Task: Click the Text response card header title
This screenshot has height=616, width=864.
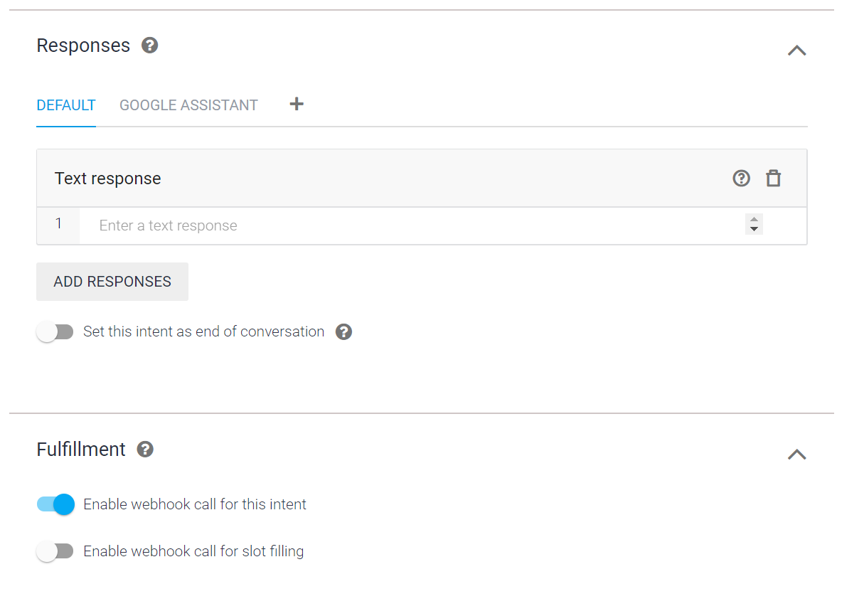Action: coord(108,179)
